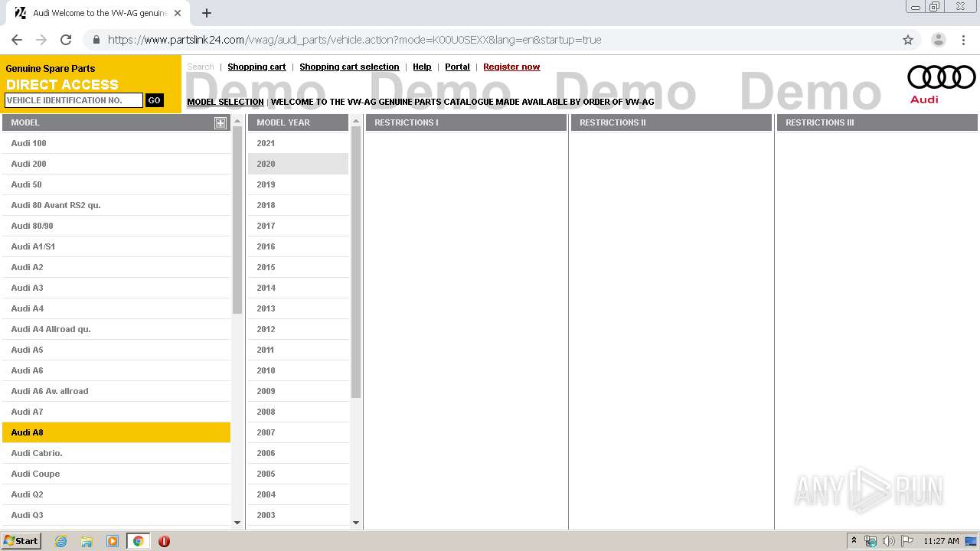The height and width of the screenshot is (551, 980).
Task: Choose model year 2020
Action: pyautogui.click(x=298, y=164)
